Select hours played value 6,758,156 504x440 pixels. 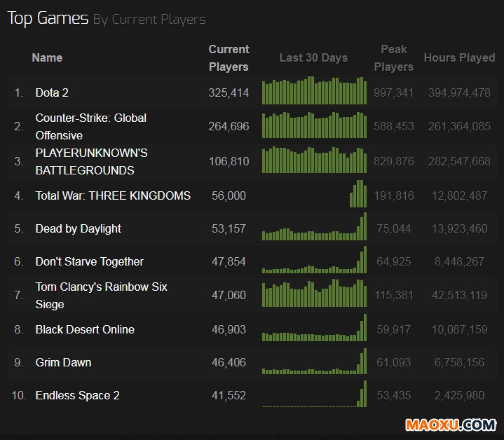(459, 362)
